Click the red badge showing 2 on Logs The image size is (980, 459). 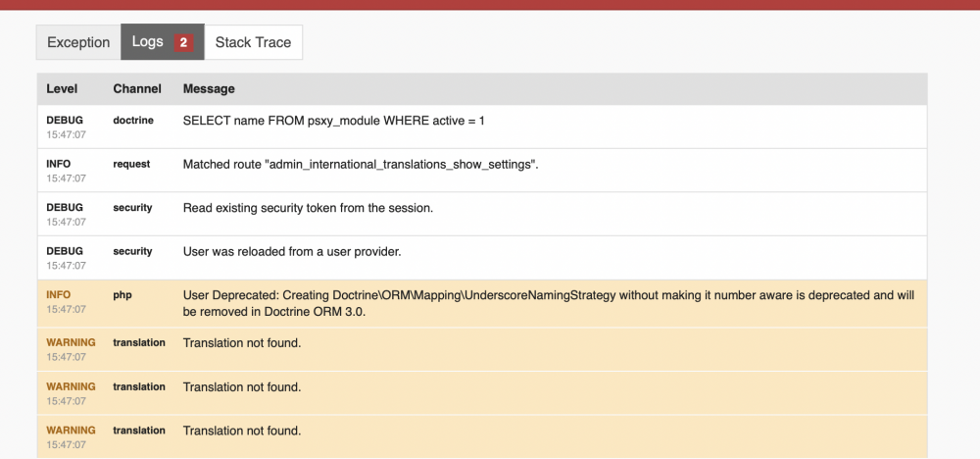(x=183, y=42)
